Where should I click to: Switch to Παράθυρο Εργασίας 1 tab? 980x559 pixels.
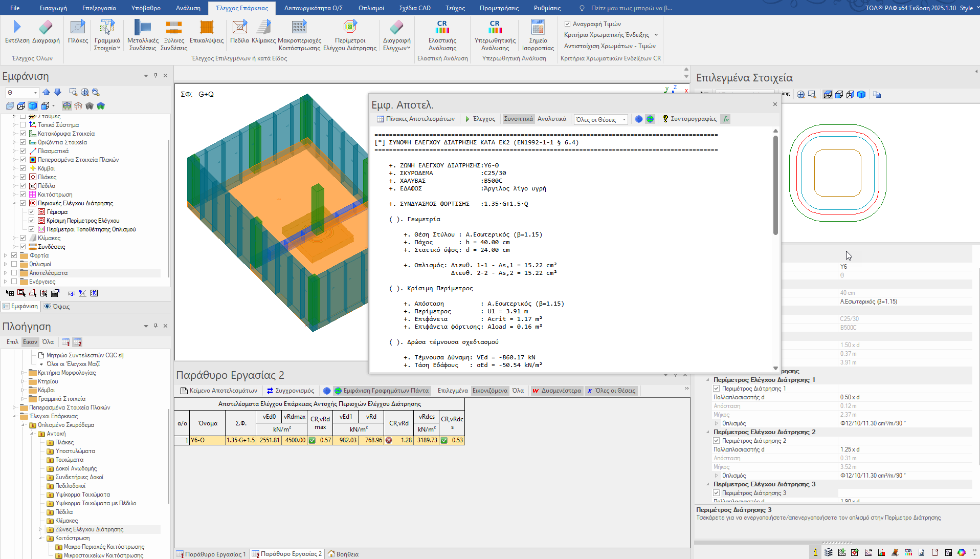(211, 554)
